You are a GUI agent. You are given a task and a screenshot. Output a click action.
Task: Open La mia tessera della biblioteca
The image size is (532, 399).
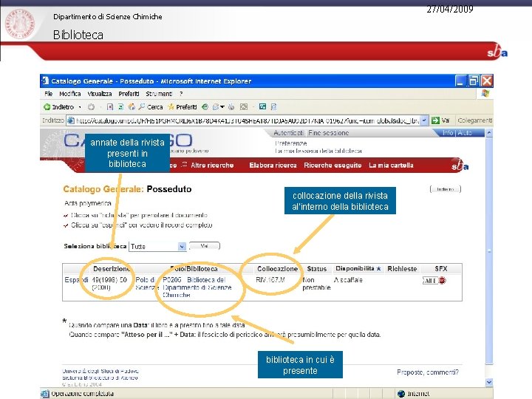(x=318, y=151)
